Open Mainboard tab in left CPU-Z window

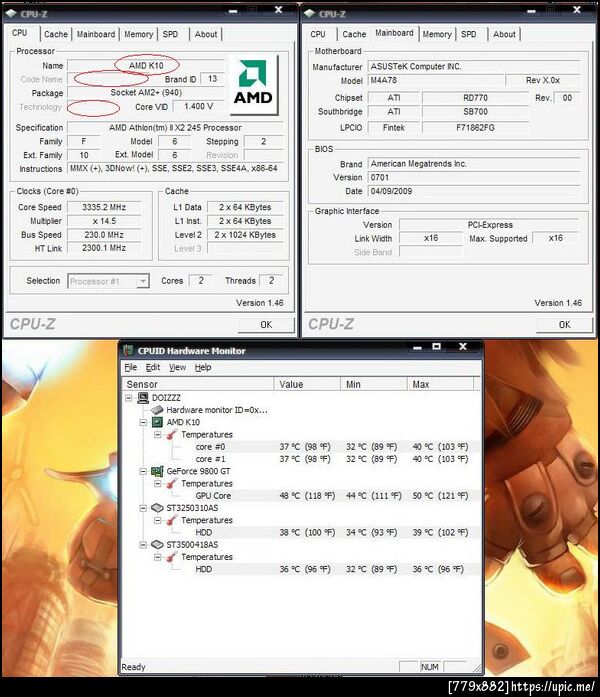click(x=96, y=34)
